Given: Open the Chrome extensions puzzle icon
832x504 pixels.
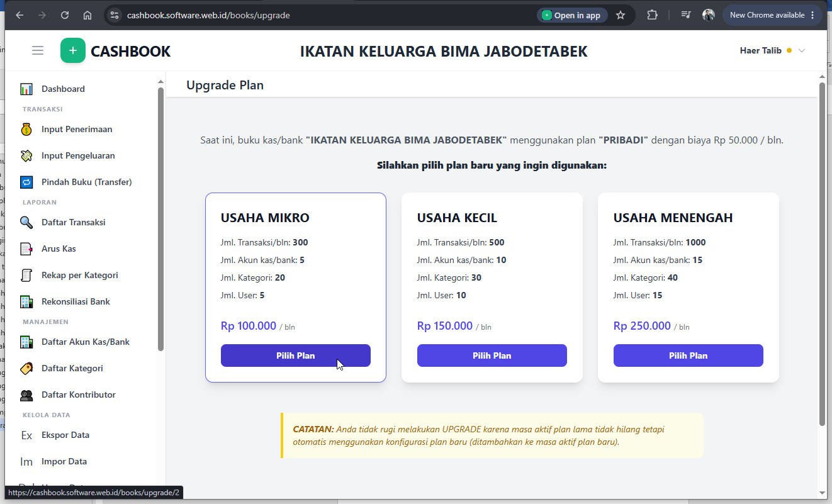Looking at the screenshot, I should (x=652, y=15).
